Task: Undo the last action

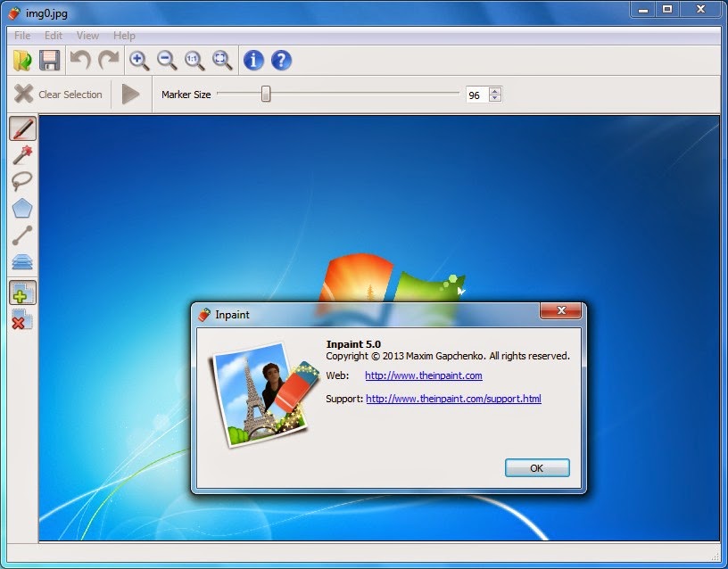Action: (81, 61)
